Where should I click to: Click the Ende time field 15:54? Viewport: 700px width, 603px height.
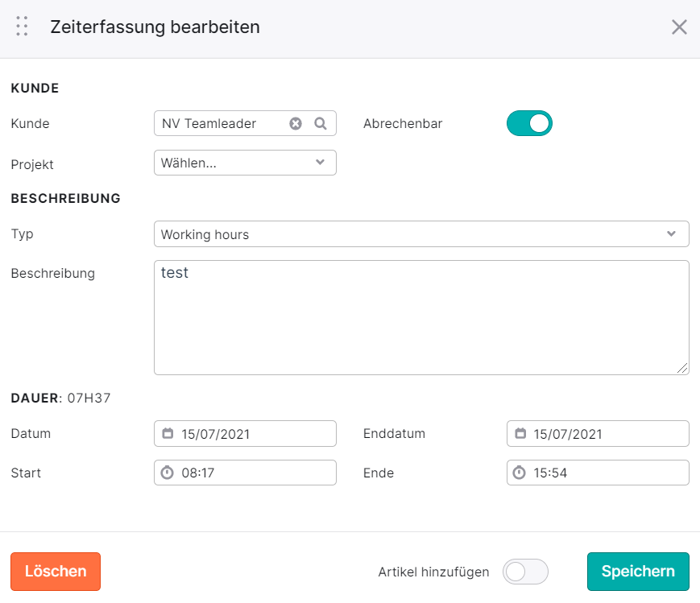(598, 473)
